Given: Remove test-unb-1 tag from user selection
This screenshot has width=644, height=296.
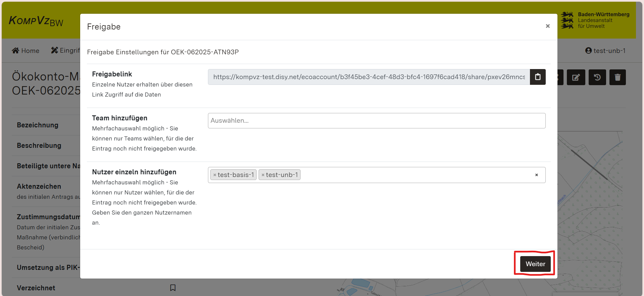Looking at the screenshot, I should [x=263, y=175].
